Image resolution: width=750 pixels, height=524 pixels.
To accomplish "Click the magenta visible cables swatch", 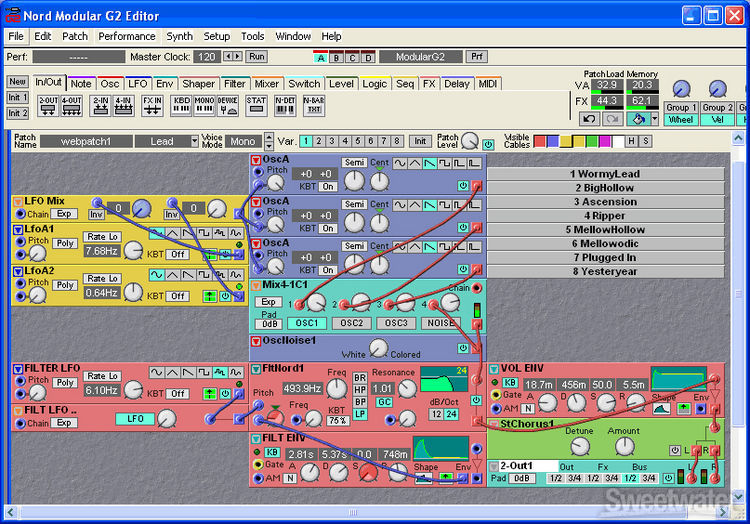I will coord(605,141).
